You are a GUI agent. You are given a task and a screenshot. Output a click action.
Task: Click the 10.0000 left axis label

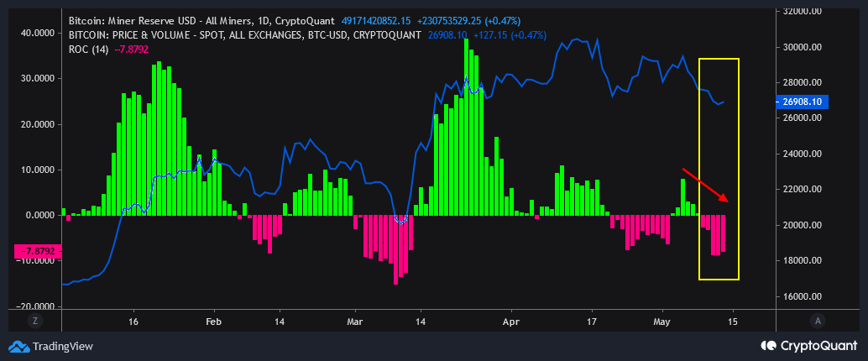[39, 170]
